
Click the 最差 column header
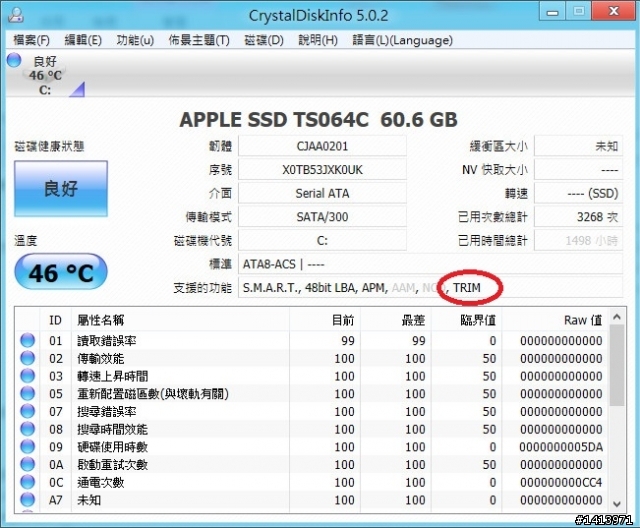pyautogui.click(x=396, y=320)
